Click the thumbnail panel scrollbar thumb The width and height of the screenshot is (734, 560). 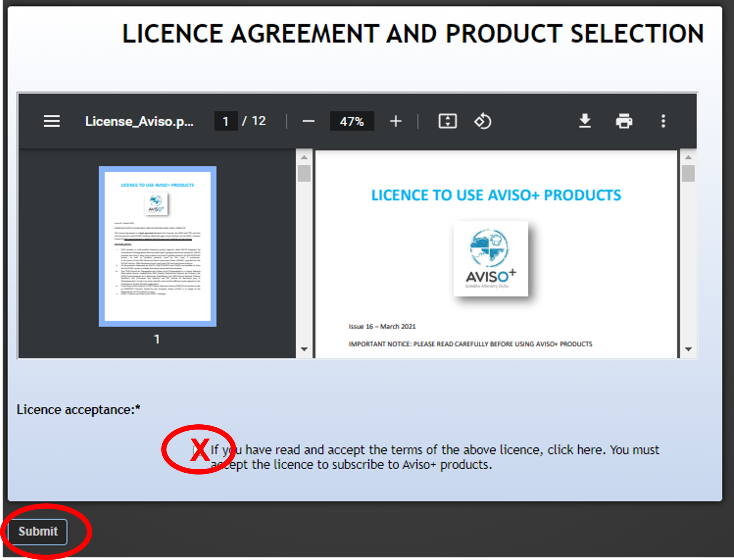(304, 173)
